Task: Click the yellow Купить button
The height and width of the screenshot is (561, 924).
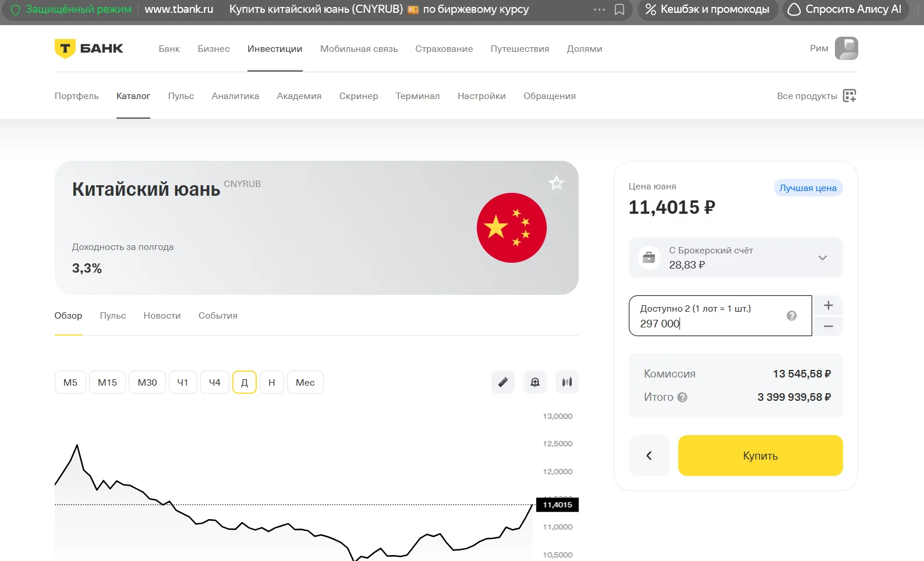Action: (760, 456)
